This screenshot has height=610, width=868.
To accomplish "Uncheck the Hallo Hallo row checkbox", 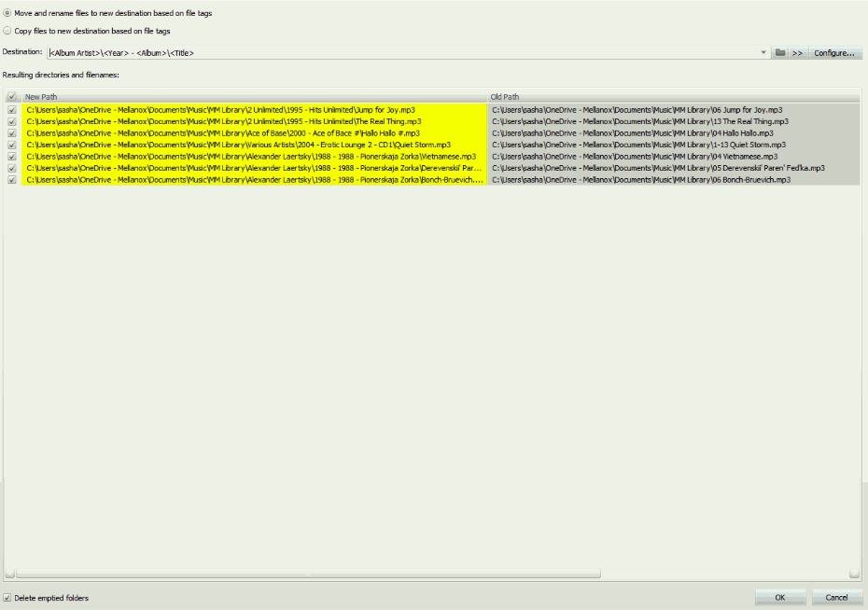I will (x=11, y=133).
